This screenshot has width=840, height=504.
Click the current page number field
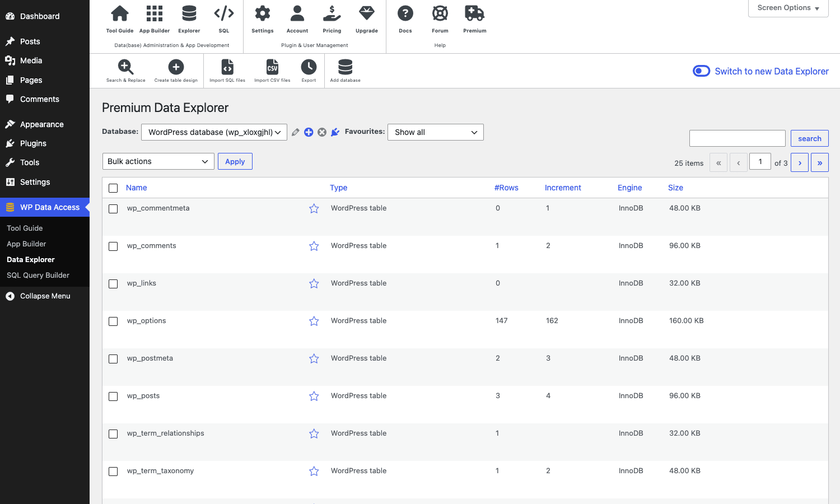[x=760, y=162]
